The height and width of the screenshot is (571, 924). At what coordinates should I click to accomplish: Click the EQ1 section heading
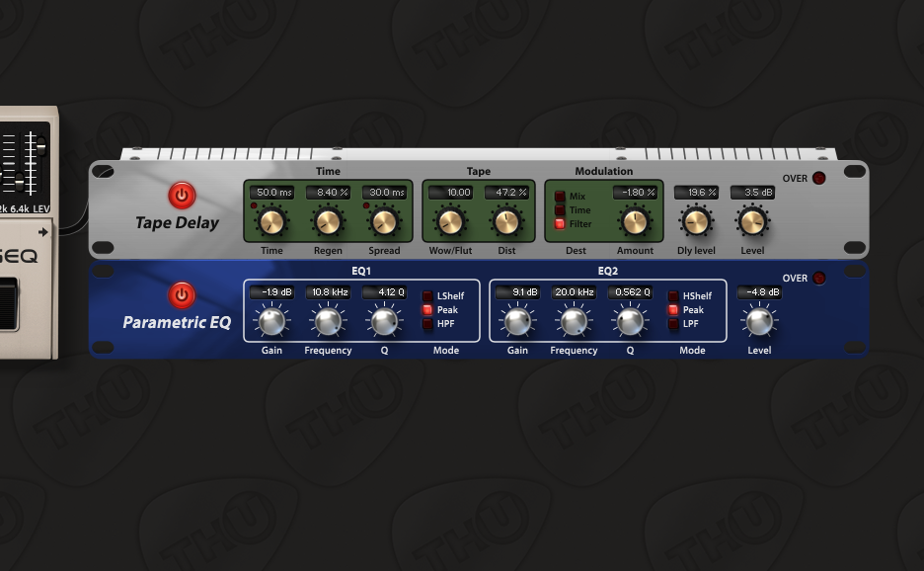361,271
